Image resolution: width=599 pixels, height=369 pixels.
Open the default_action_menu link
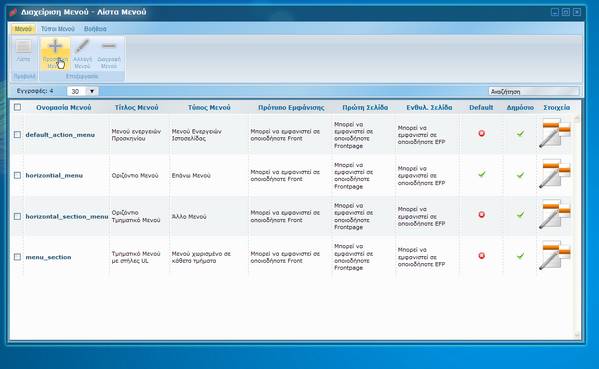[x=60, y=134]
